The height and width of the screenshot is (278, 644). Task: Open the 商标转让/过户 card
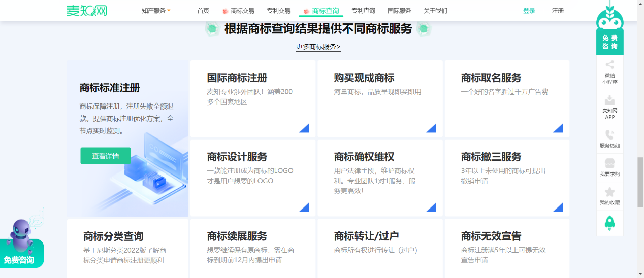[380, 249]
